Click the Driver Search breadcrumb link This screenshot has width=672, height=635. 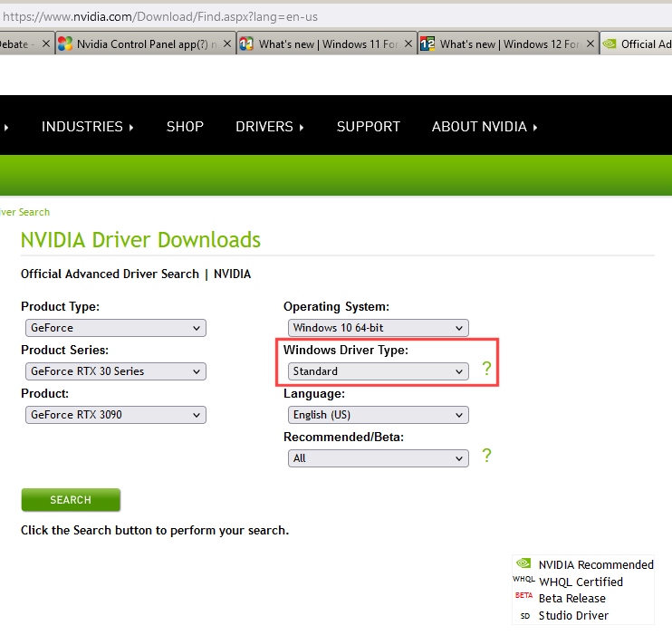coord(24,212)
